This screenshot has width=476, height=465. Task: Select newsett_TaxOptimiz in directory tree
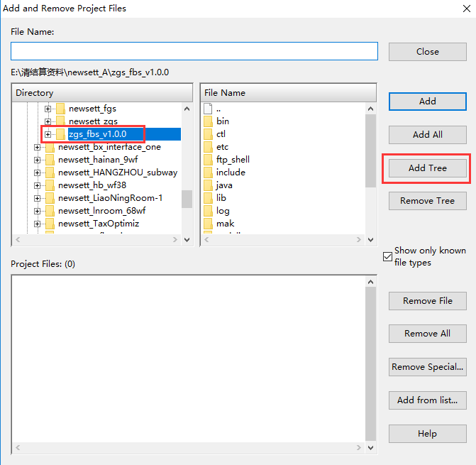tap(99, 224)
